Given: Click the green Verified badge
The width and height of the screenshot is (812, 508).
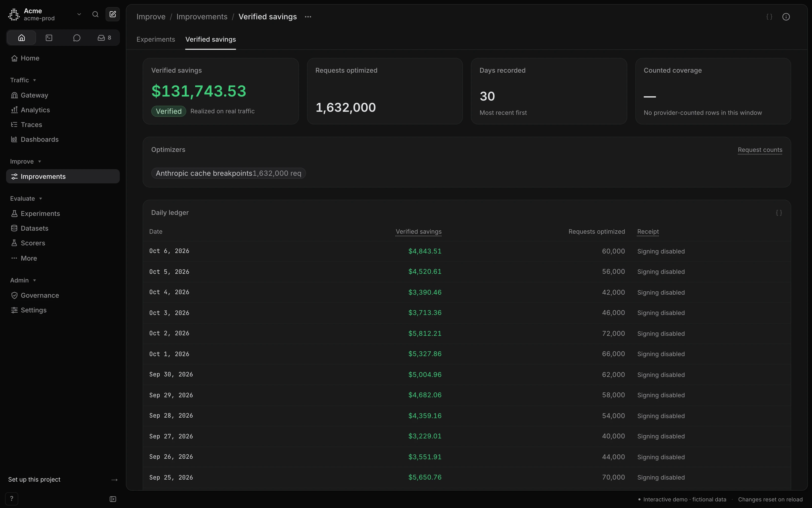Looking at the screenshot, I should tap(169, 111).
